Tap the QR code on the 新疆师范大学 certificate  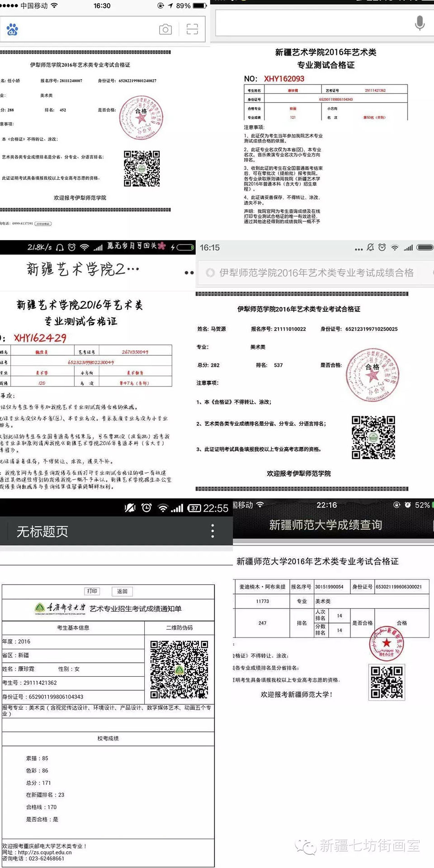tap(387, 682)
